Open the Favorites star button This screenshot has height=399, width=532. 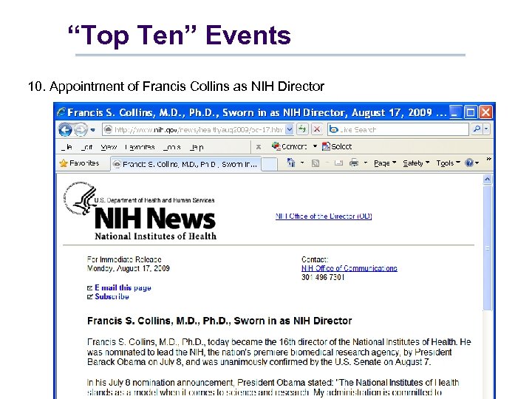(x=79, y=163)
